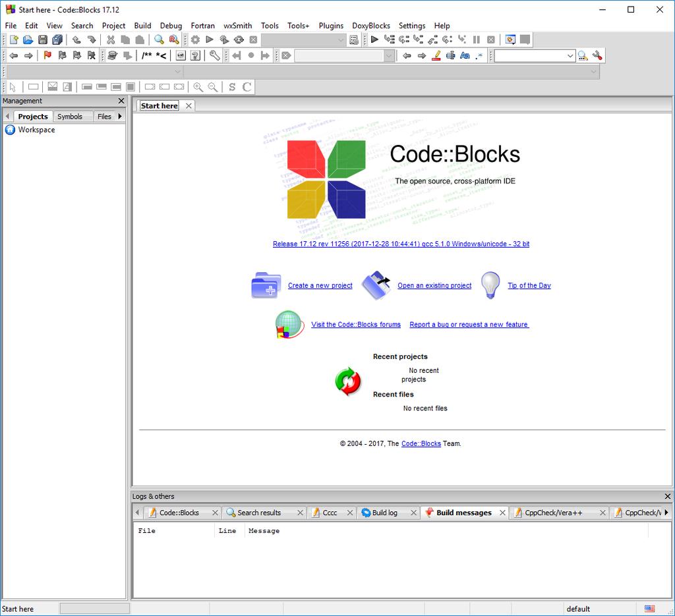Toggle match case Aa search option
Viewport: 675px width, 616px height.
(465, 55)
